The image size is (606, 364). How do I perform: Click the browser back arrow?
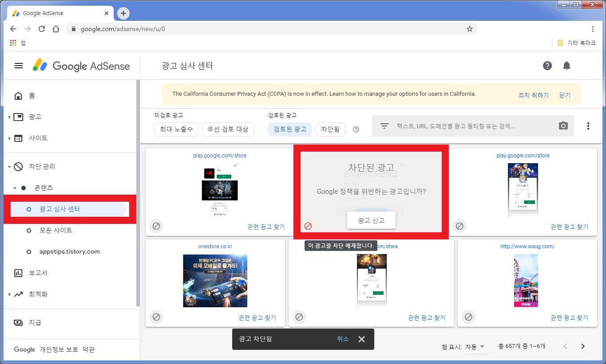click(13, 29)
